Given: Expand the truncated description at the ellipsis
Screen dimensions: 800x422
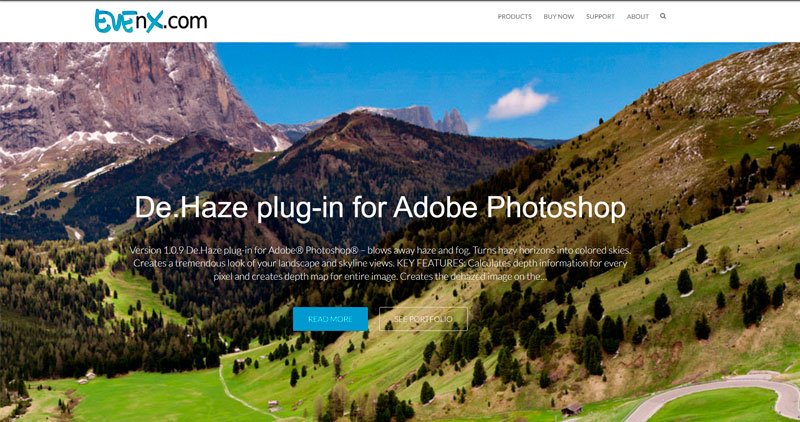Looking at the screenshot, I should coord(544,277).
